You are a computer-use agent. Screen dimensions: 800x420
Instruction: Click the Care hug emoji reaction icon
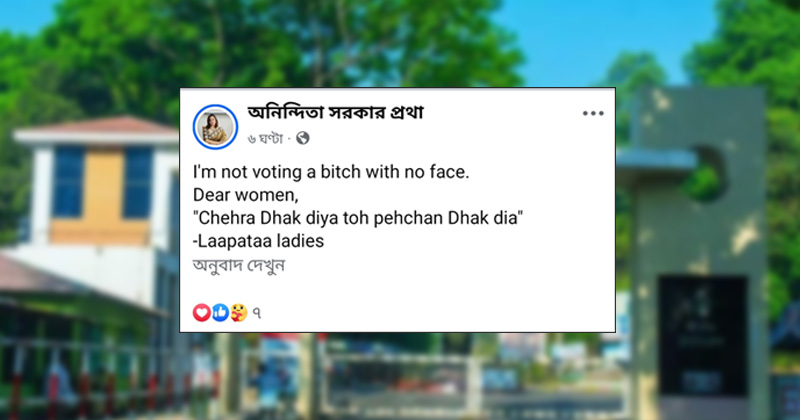tap(238, 313)
